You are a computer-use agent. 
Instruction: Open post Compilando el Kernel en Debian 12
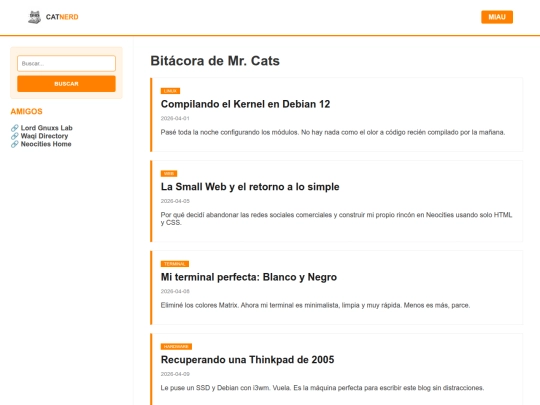[x=245, y=104]
